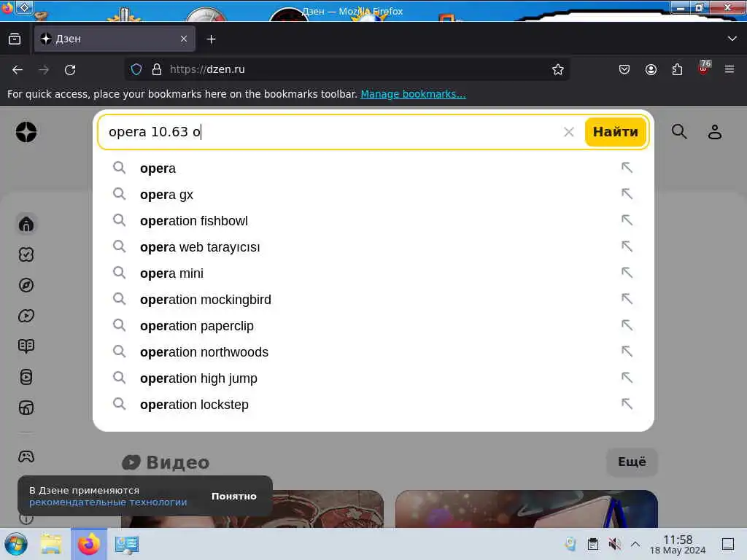
Task: Open a new tab
Action: (x=211, y=39)
